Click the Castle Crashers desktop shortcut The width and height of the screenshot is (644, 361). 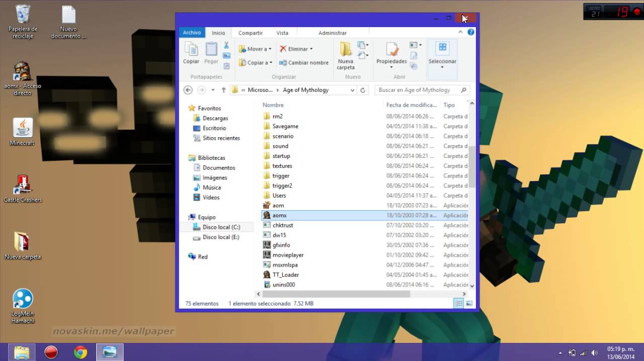(x=23, y=189)
